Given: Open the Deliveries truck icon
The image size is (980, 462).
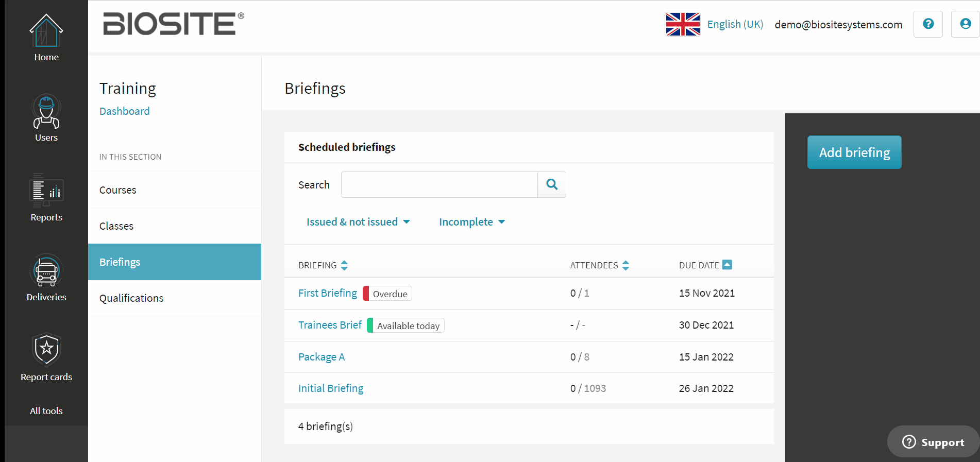Looking at the screenshot, I should 46,271.
